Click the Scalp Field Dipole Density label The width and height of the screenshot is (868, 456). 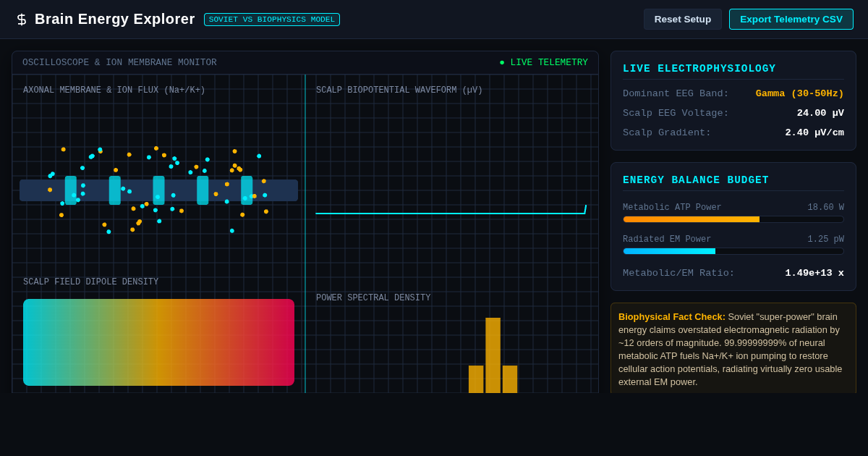tap(91, 282)
